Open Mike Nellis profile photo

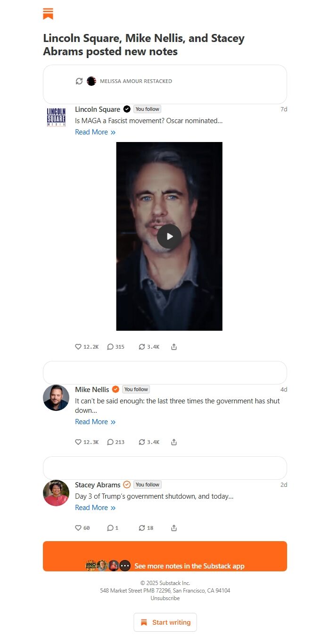pyautogui.click(x=56, y=398)
